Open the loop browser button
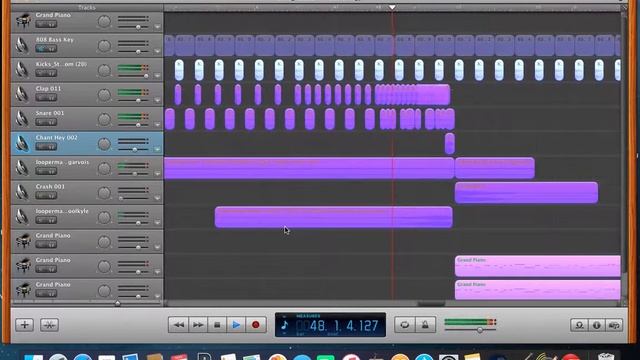Screen dimensions: 640x360 pos(579,325)
